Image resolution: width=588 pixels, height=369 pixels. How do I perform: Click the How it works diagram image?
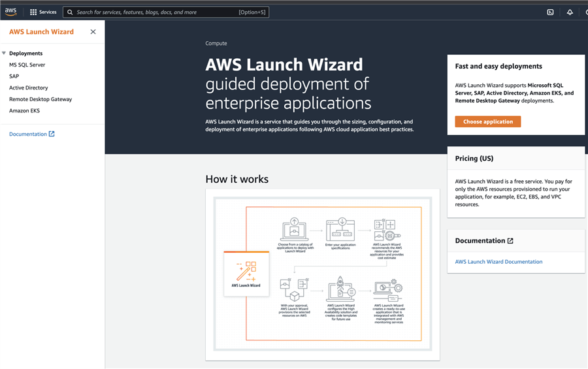[x=323, y=274]
